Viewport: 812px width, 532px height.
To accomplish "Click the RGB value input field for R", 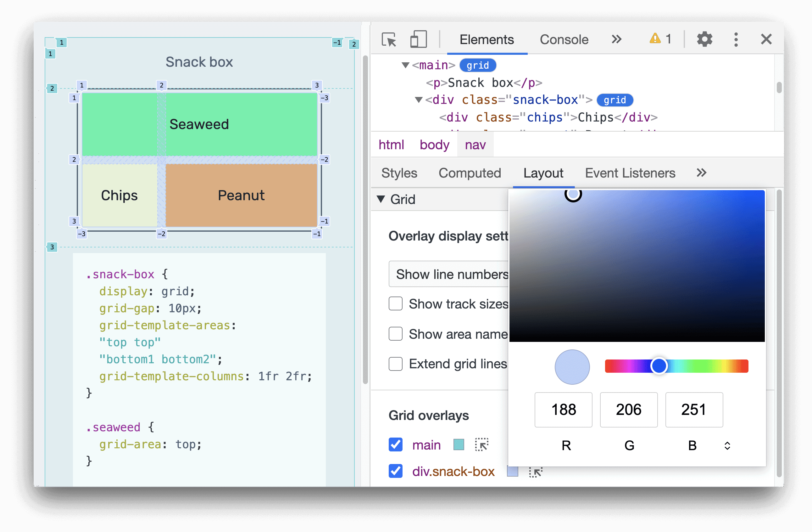I will 564,409.
